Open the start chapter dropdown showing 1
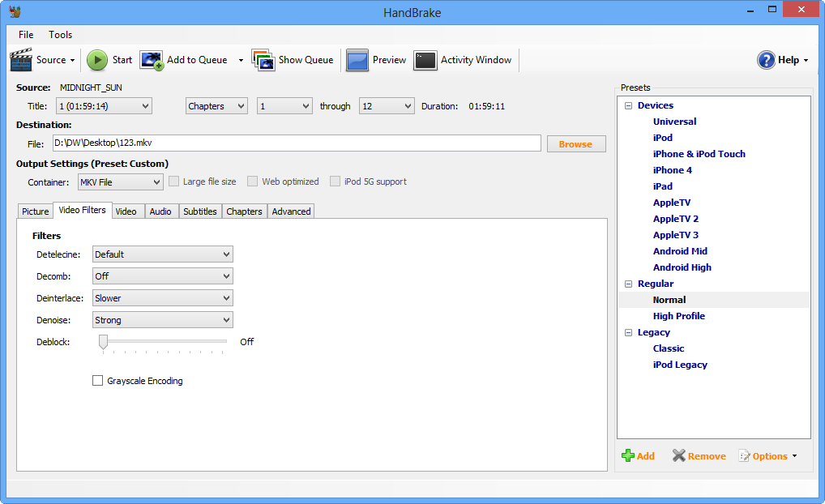The image size is (825, 504). click(x=284, y=106)
